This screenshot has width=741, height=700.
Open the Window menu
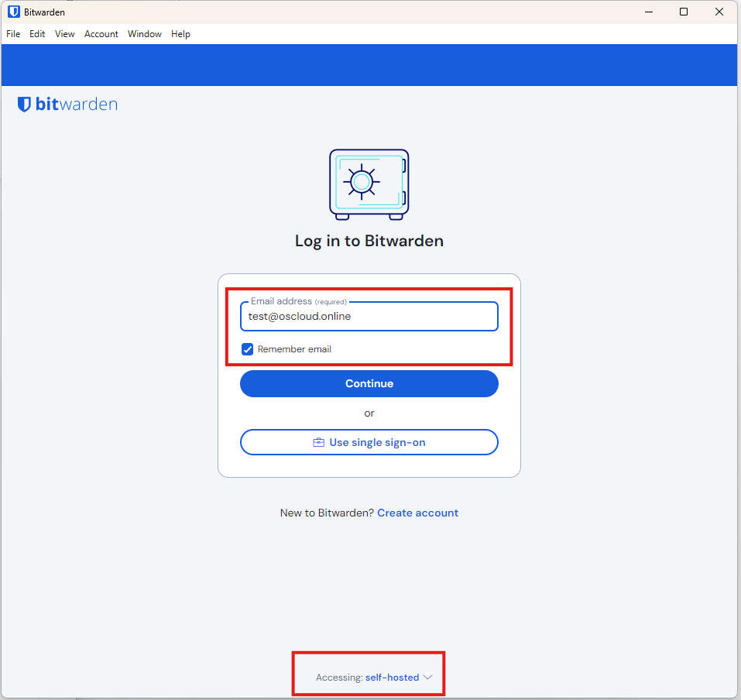145,34
